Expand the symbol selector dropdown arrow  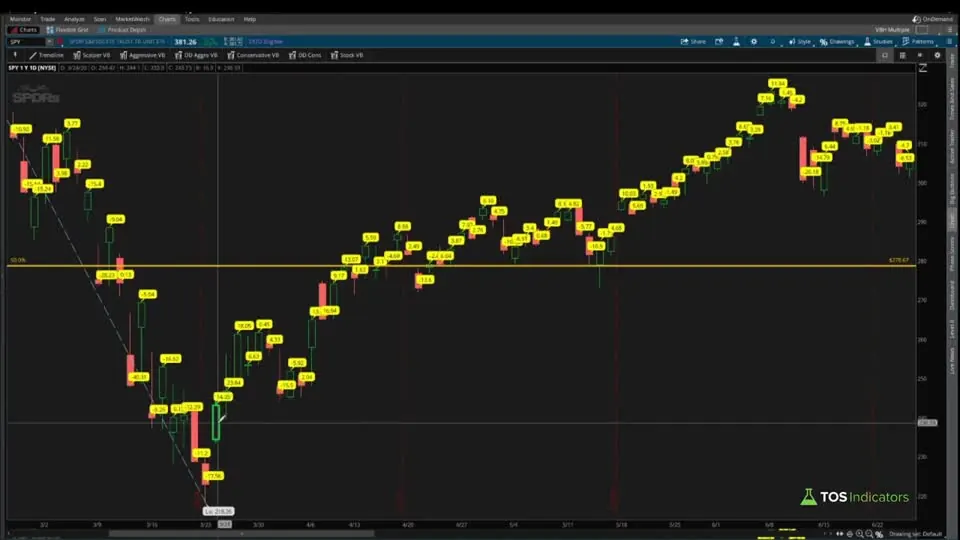pyautogui.click(x=50, y=42)
